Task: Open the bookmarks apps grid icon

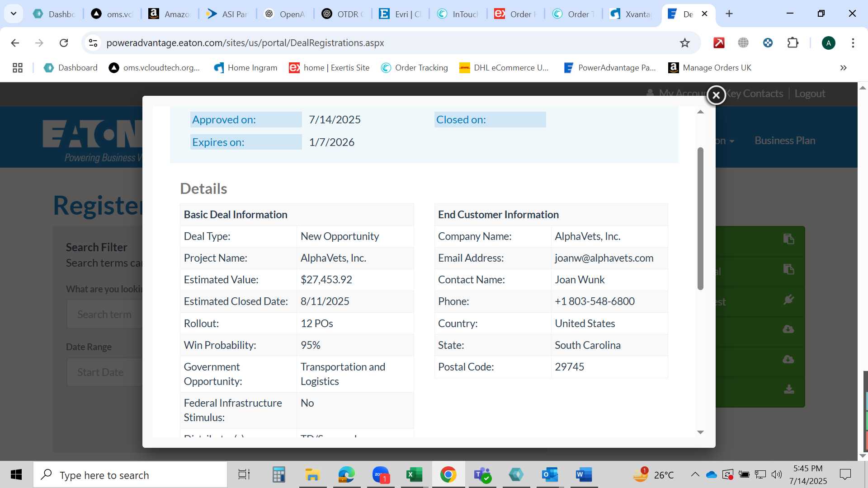Action: pos(18,68)
